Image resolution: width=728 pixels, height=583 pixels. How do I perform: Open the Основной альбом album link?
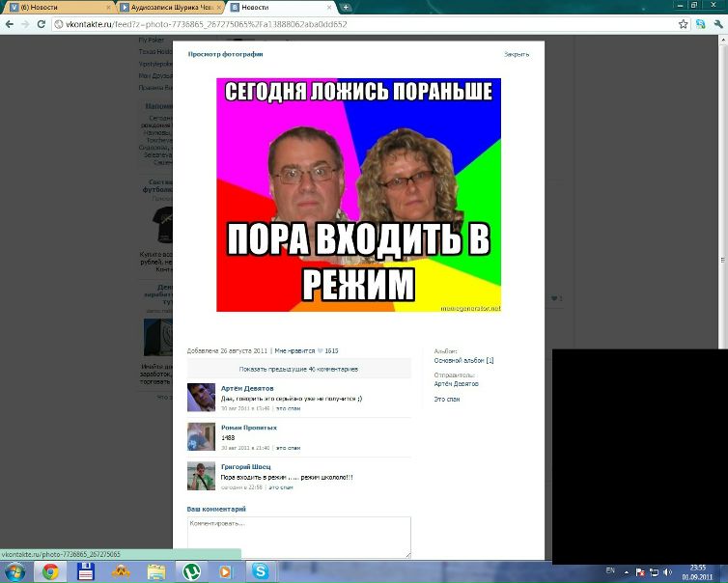[x=463, y=360]
